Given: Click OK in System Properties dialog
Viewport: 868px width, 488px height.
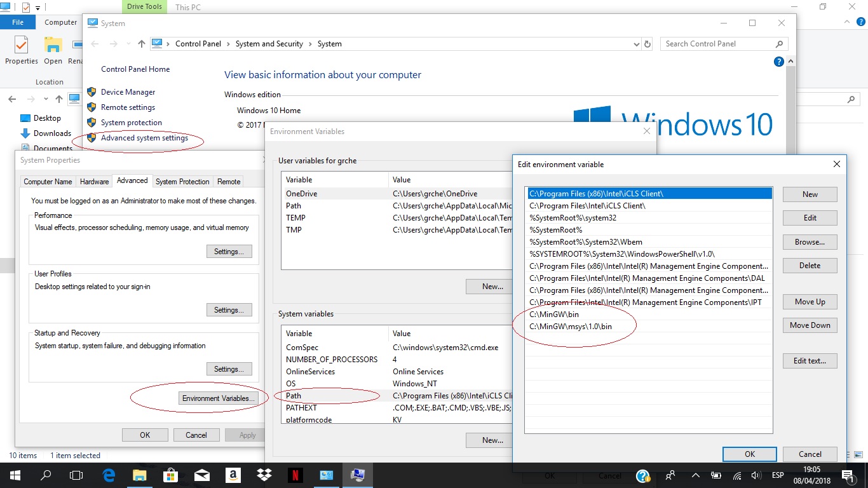Looking at the screenshot, I should point(145,435).
